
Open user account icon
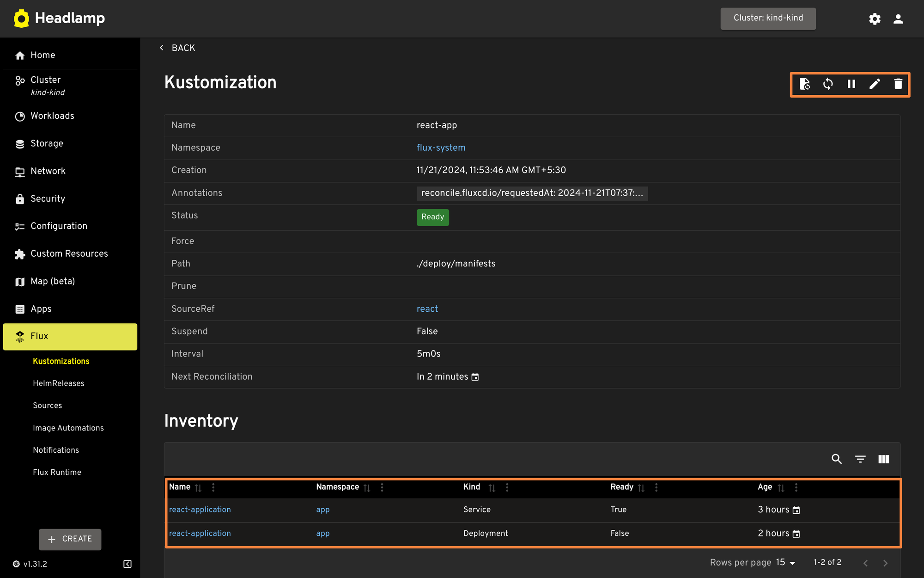pyautogui.click(x=898, y=19)
